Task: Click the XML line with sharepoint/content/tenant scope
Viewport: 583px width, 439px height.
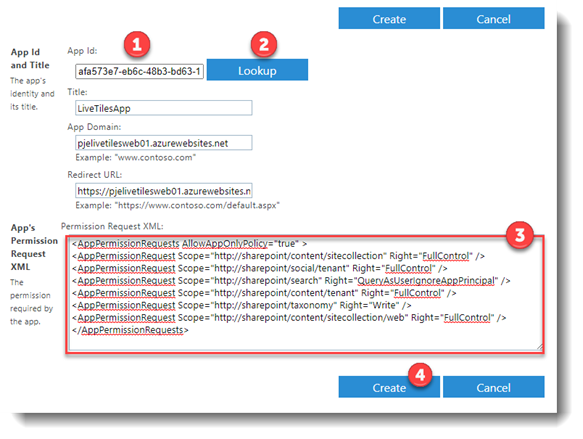Action: [x=264, y=293]
